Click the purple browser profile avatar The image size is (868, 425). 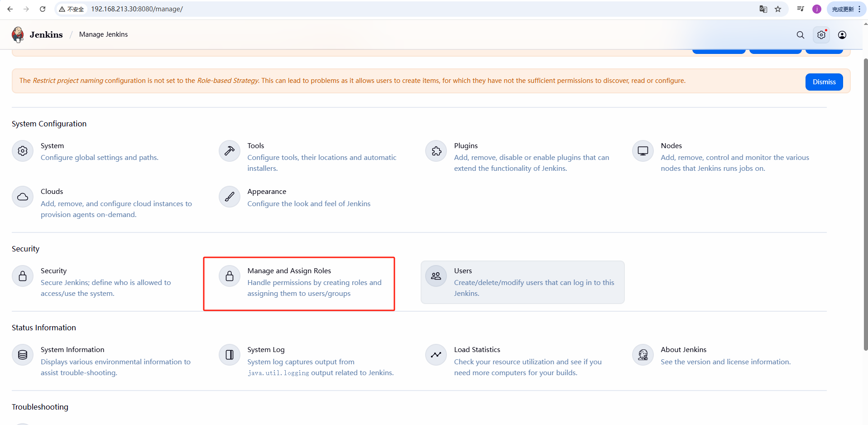tap(817, 9)
